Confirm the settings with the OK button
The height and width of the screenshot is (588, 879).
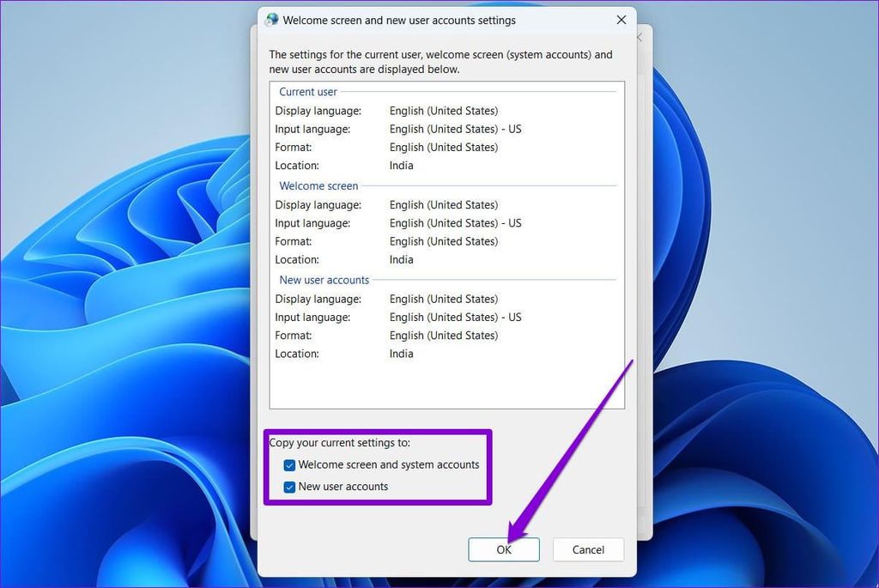504,549
